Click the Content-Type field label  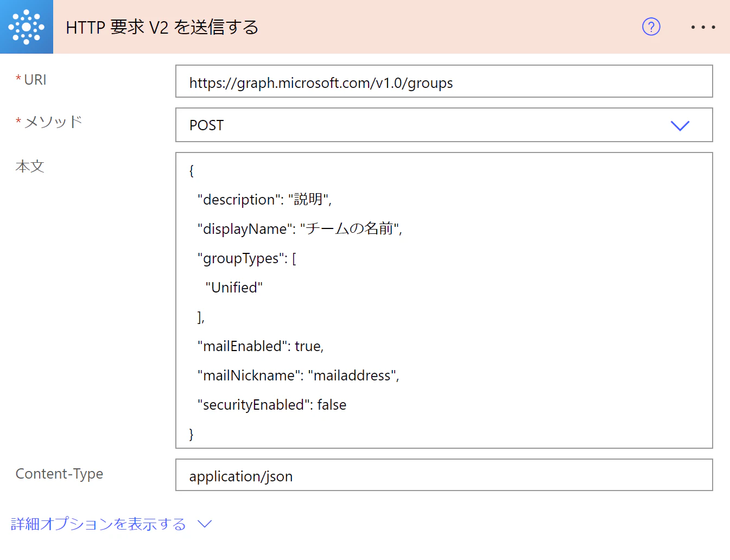click(x=59, y=474)
